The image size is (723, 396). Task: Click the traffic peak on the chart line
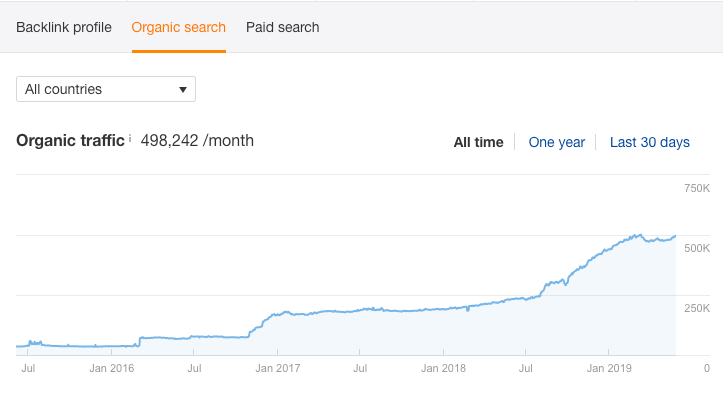tap(639, 235)
